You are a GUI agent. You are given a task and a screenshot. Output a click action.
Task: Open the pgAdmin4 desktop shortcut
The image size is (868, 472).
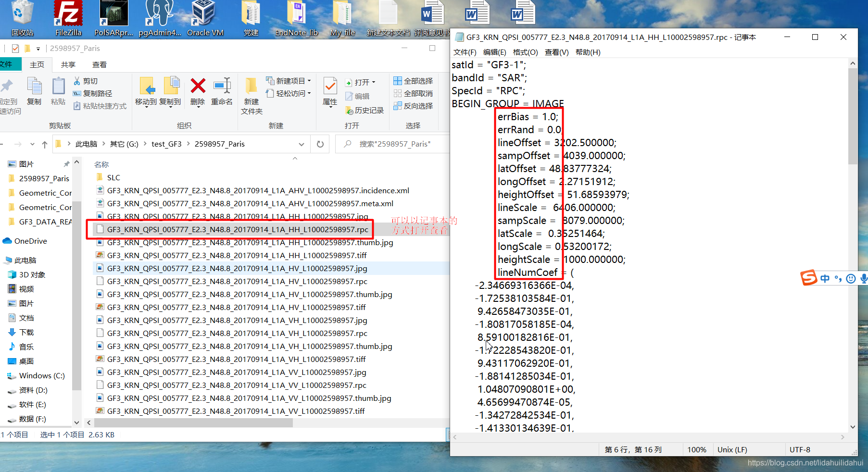coord(160,18)
